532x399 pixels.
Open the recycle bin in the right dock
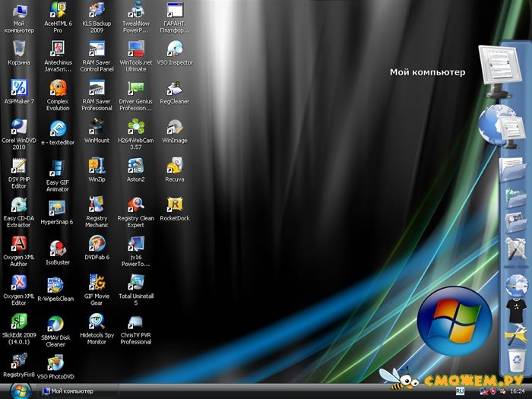point(515,356)
